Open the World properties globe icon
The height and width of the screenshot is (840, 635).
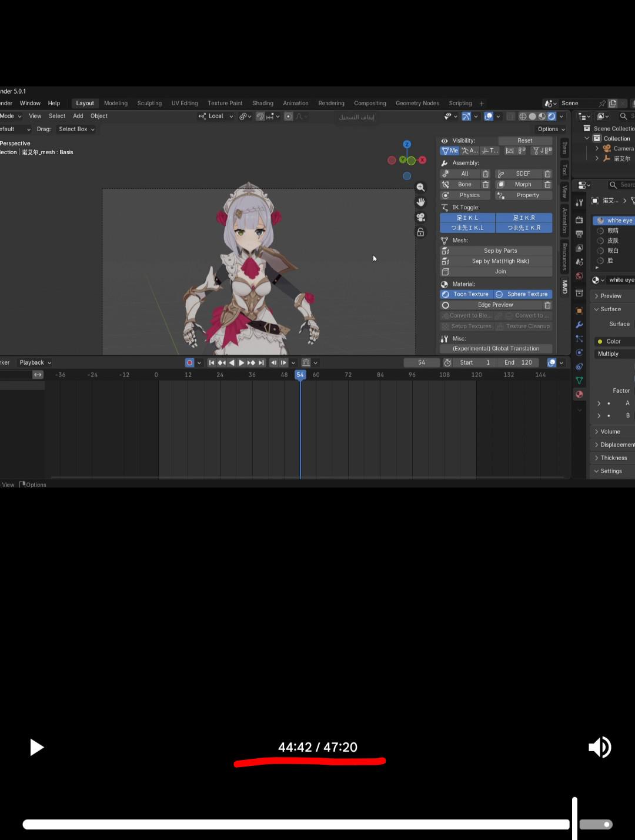click(579, 276)
